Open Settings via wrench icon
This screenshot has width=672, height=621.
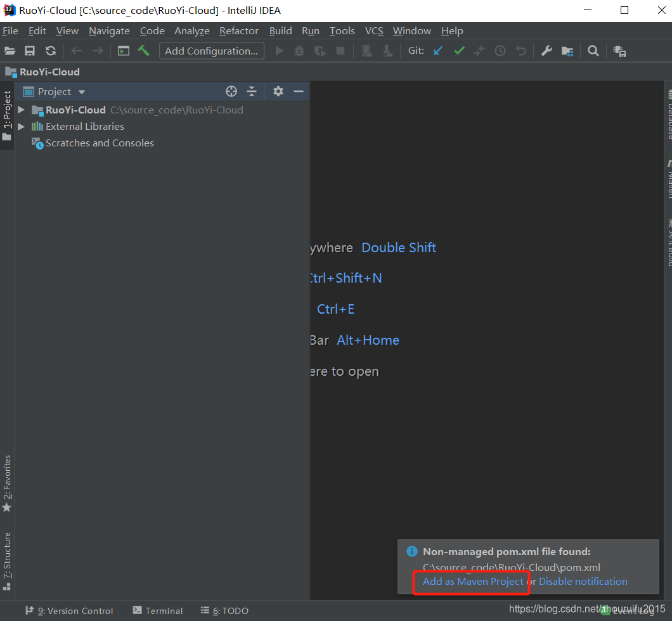coord(546,51)
